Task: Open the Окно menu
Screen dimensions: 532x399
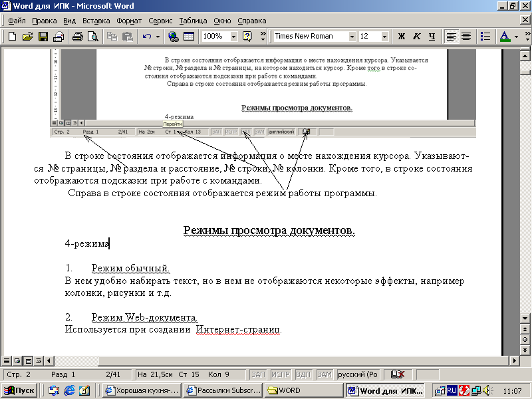Action: [x=222, y=21]
